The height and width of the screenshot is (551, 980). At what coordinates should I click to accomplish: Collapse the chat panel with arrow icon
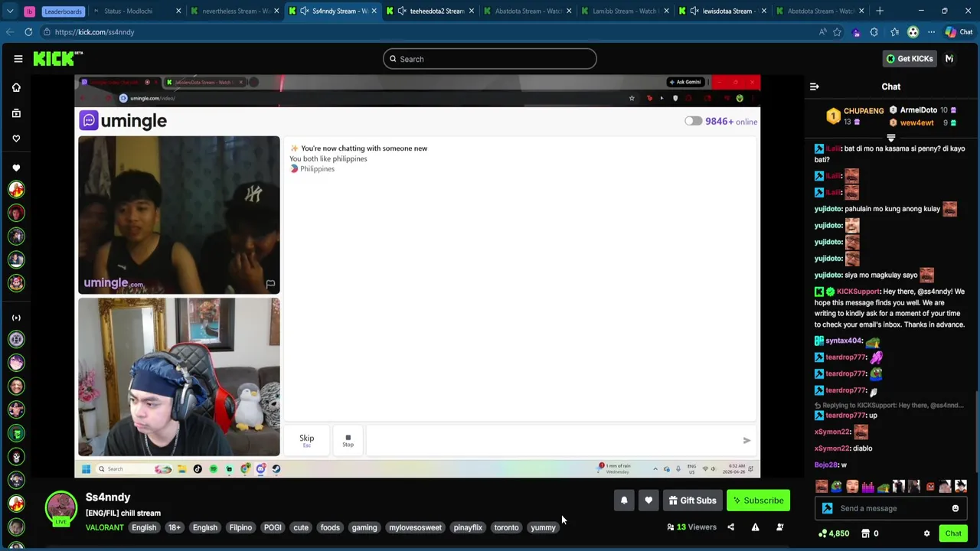click(814, 86)
